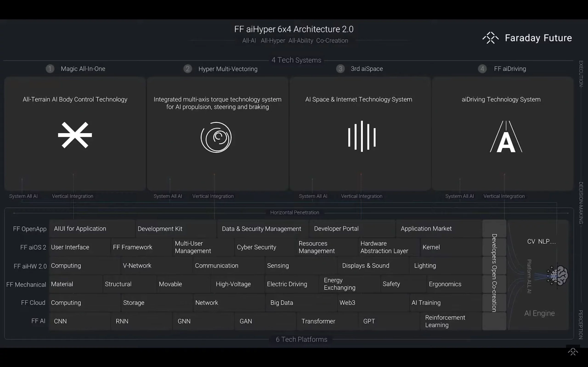Click the Web3 block in the FF Cloud row
Viewport: 588px width, 367px height.
[x=373, y=303]
